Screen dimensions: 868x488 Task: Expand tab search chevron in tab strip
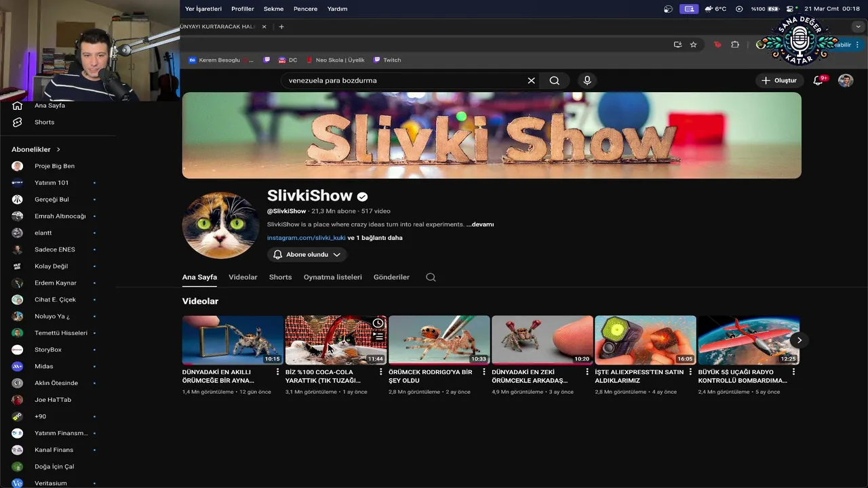click(x=858, y=26)
